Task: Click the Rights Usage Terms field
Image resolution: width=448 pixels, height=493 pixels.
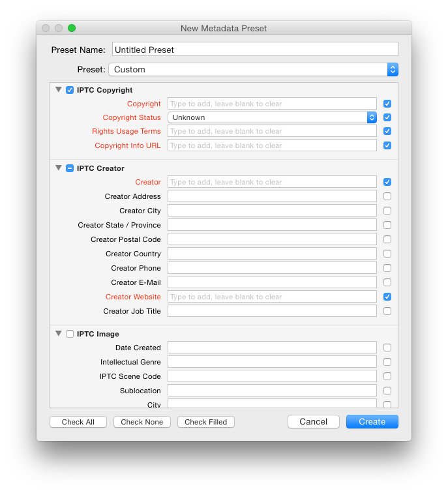Action: pyautogui.click(x=272, y=131)
